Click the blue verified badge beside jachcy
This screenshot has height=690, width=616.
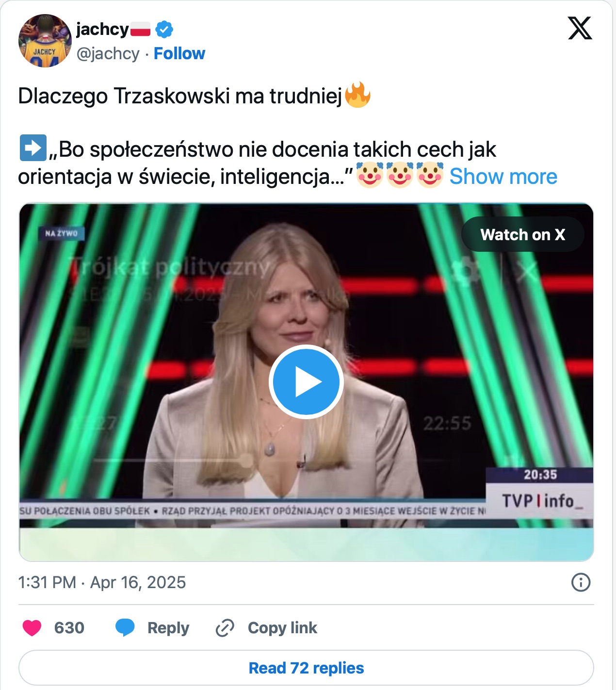pyautogui.click(x=164, y=30)
